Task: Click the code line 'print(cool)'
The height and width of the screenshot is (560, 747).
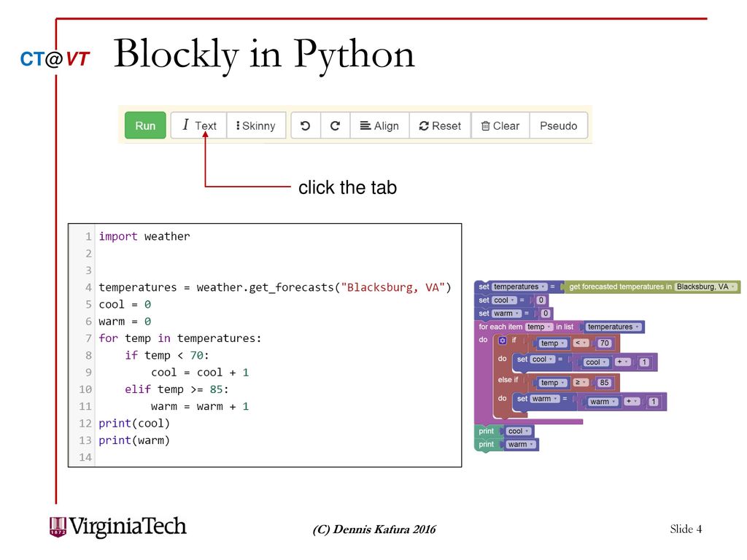Action: 134,424
